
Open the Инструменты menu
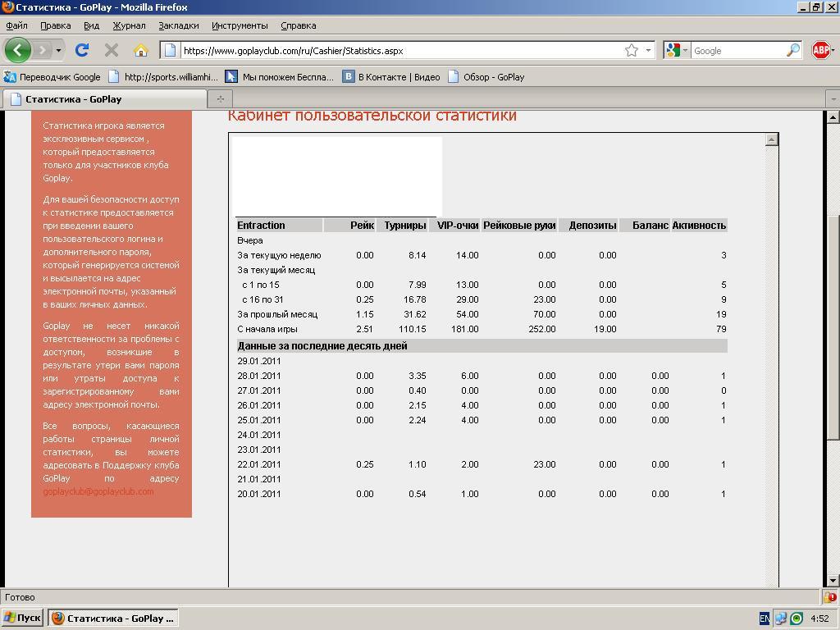[x=240, y=25]
